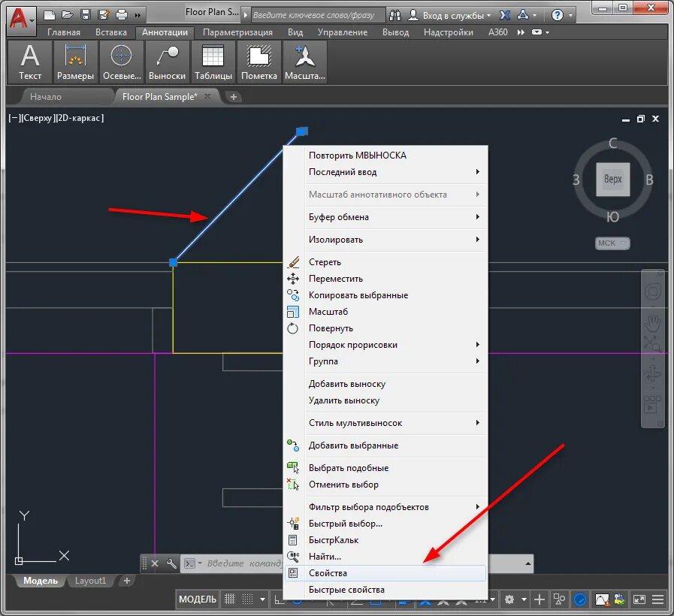Image resolution: width=674 pixels, height=616 pixels.
Task: Open the МСК coordinate system dropdown
Action: click(x=612, y=243)
